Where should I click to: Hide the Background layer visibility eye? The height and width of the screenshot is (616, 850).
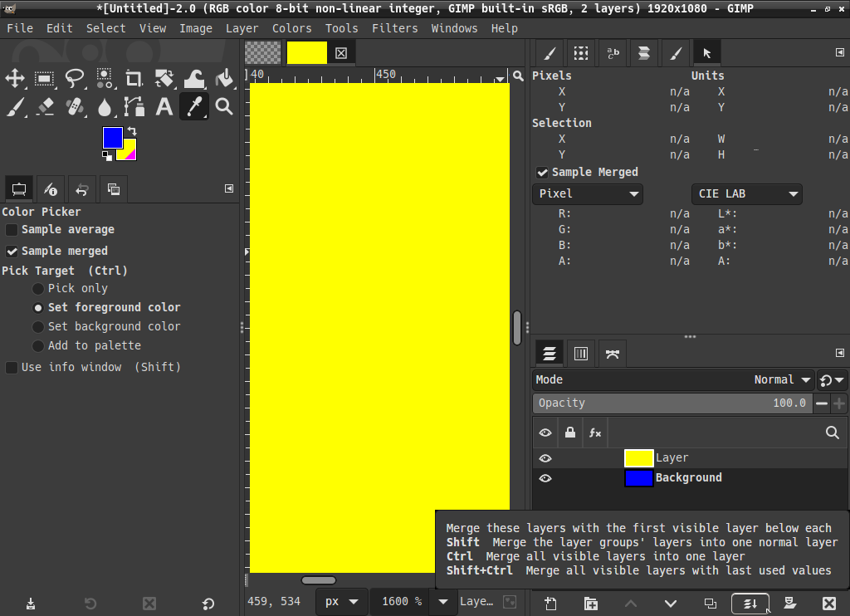pyautogui.click(x=545, y=478)
